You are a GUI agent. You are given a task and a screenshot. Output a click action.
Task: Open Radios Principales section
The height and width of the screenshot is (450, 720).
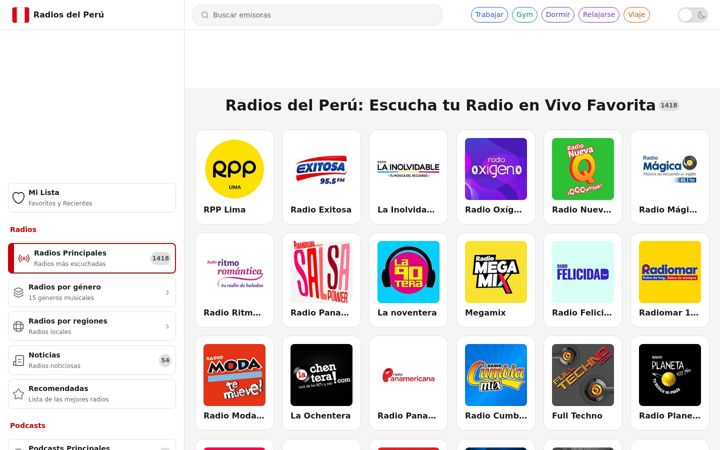(x=92, y=258)
